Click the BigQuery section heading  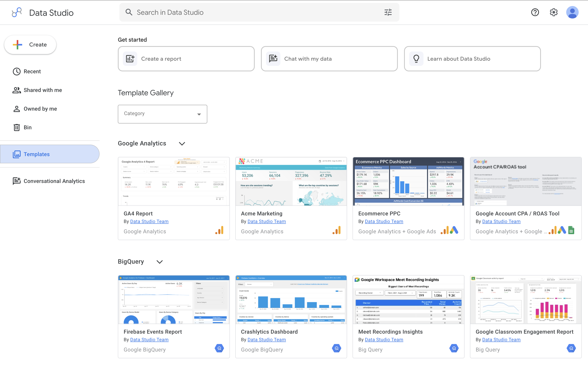click(x=131, y=262)
